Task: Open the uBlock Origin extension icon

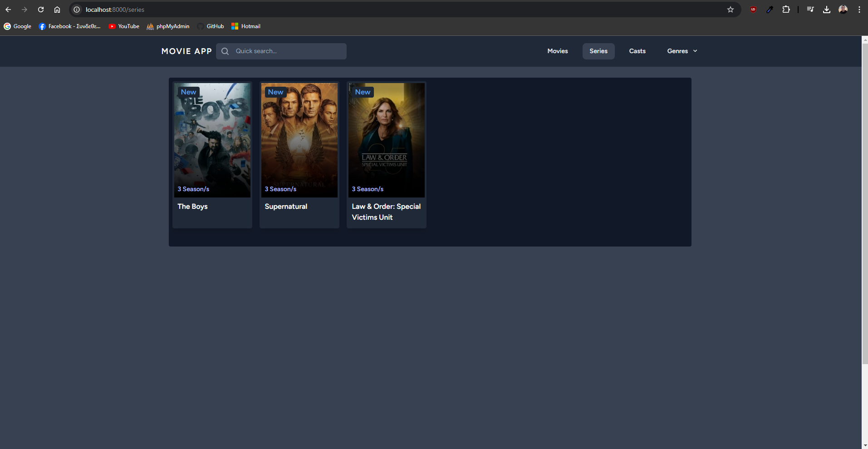Action: [x=753, y=10]
